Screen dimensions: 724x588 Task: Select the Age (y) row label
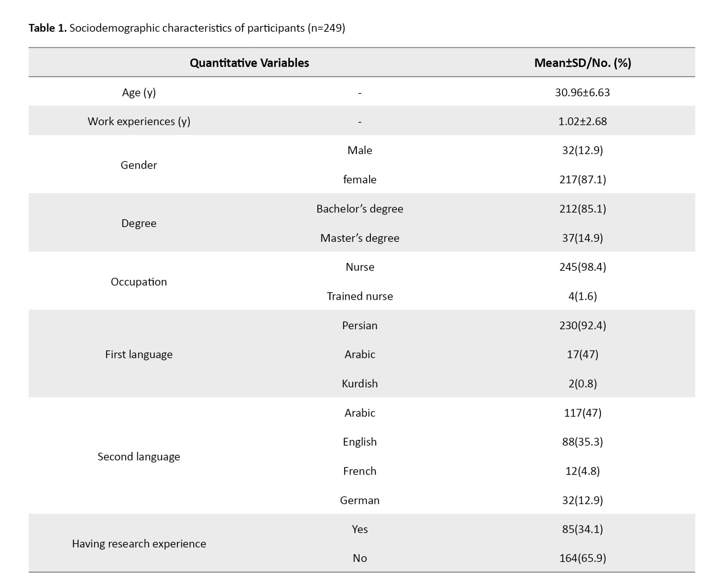(x=139, y=92)
